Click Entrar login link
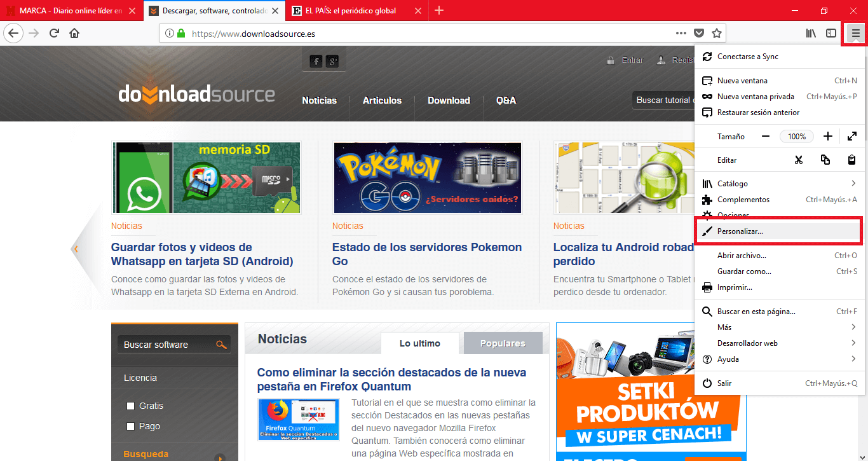This screenshot has height=461, width=868. pos(632,60)
